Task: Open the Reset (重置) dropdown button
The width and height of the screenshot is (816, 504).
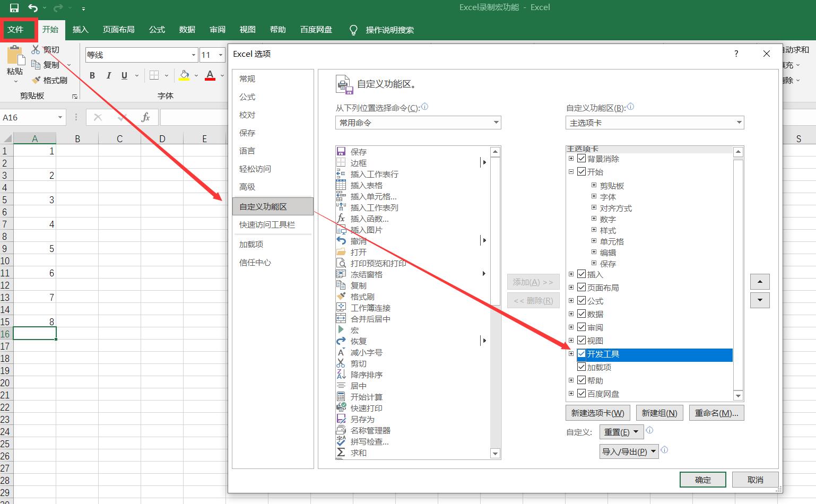Action: coord(621,432)
